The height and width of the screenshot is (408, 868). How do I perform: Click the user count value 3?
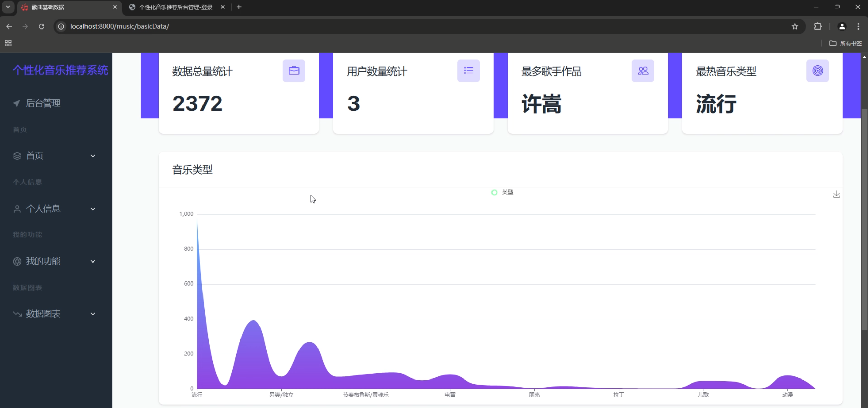click(353, 103)
